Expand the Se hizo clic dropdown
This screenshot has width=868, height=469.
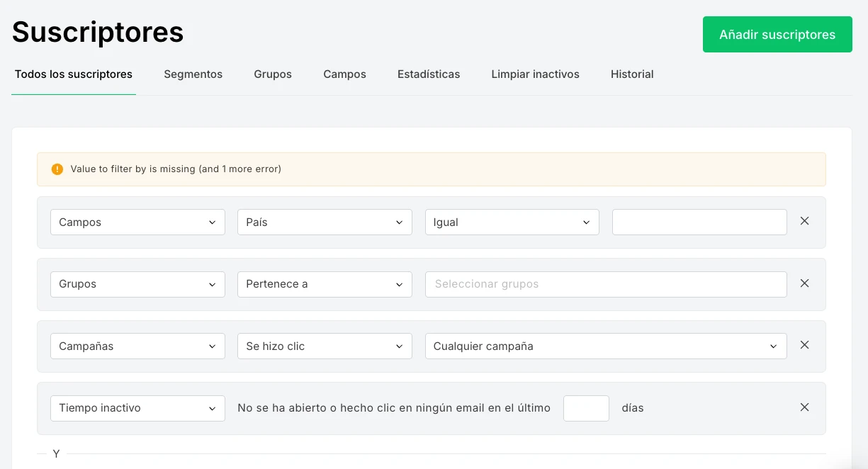[x=325, y=346]
